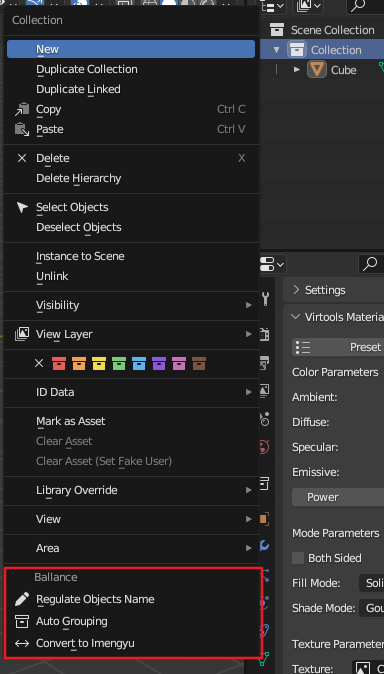Expand the Cube tree item

pos(297,70)
